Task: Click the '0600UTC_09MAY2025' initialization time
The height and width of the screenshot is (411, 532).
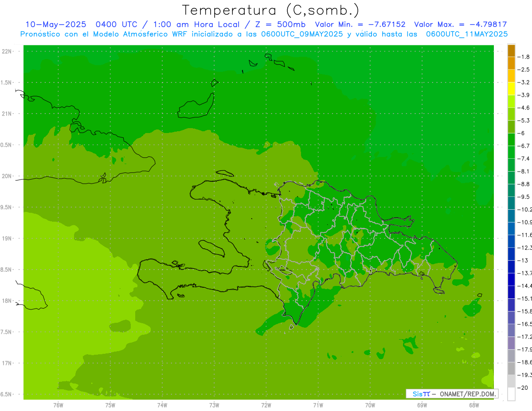Action: pos(302,34)
